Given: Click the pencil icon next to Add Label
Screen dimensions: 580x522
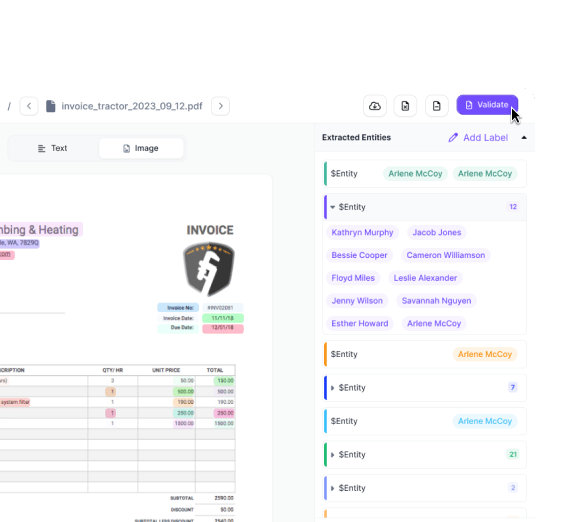Looking at the screenshot, I should [453, 138].
